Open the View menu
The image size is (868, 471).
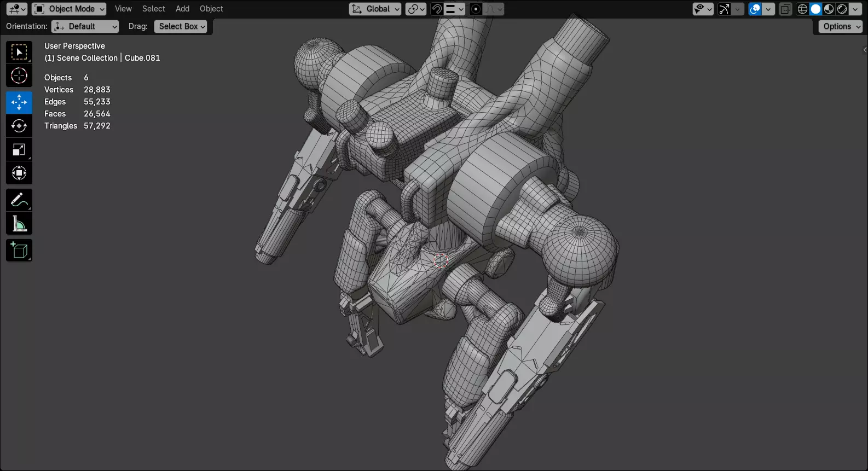point(123,9)
